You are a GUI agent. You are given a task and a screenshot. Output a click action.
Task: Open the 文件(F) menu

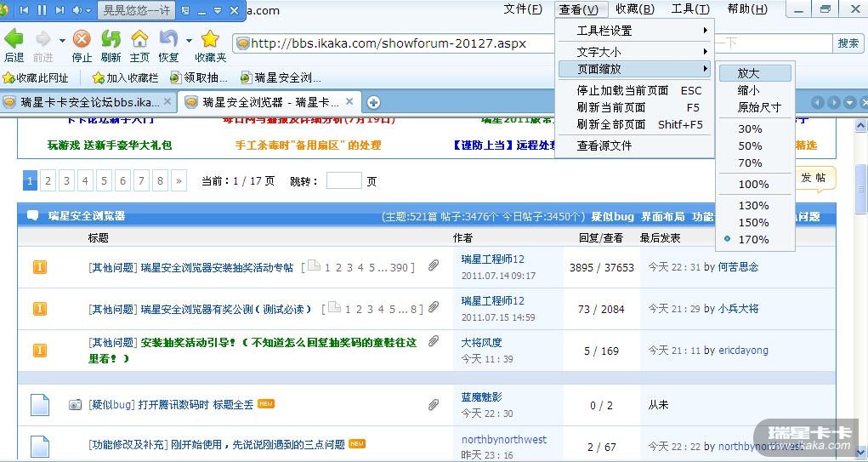click(523, 9)
